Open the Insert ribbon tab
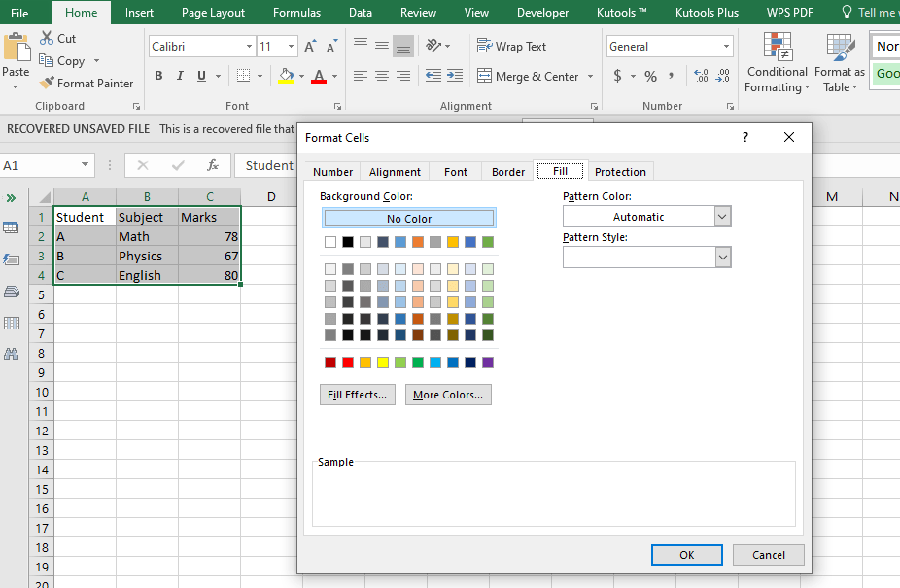The width and height of the screenshot is (900, 588). (x=140, y=12)
